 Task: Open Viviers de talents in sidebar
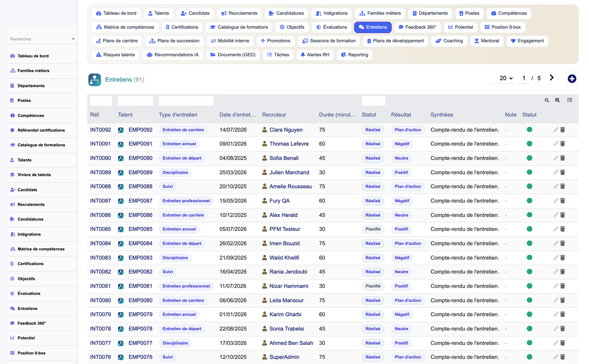pos(34,175)
